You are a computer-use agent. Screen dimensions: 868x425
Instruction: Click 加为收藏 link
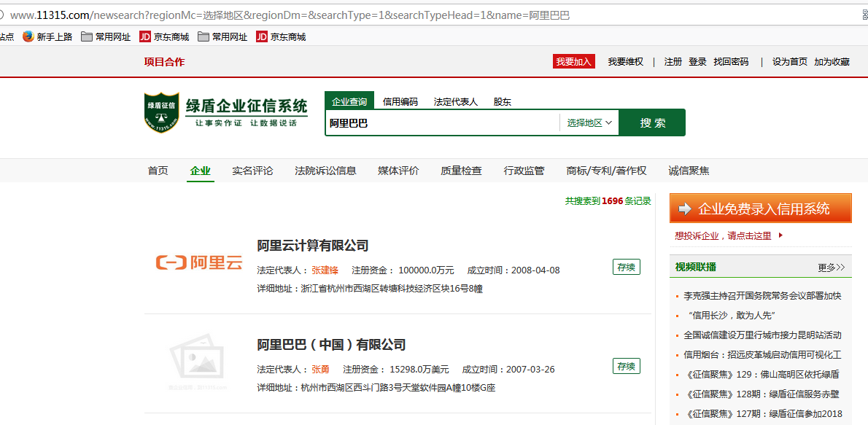832,62
